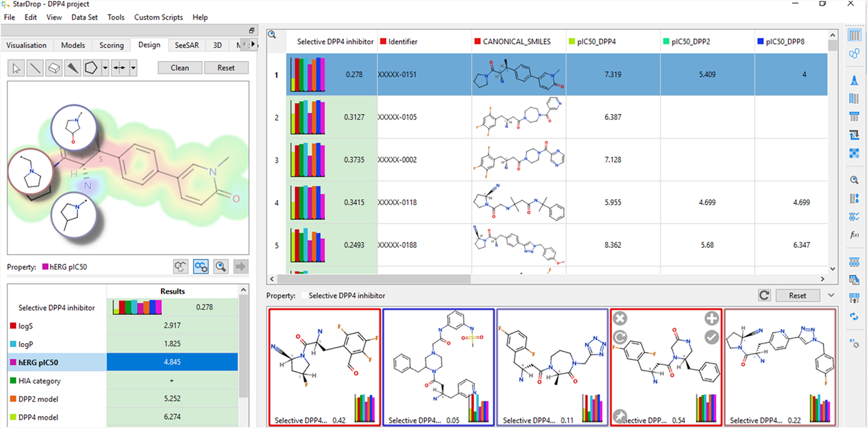
Task: Toggle the linked-rings button under the structure editor
Action: pyautogui.click(x=201, y=266)
